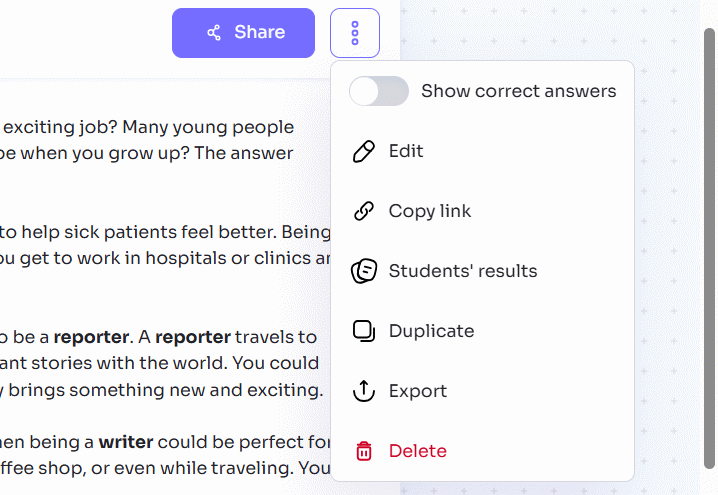Viewport: 718px width, 495px height.
Task: Click the Duplicate overlapping squares icon
Action: (364, 331)
